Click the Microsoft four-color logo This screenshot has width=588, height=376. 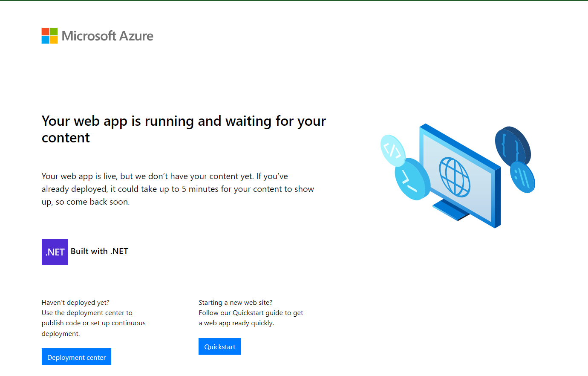49,36
